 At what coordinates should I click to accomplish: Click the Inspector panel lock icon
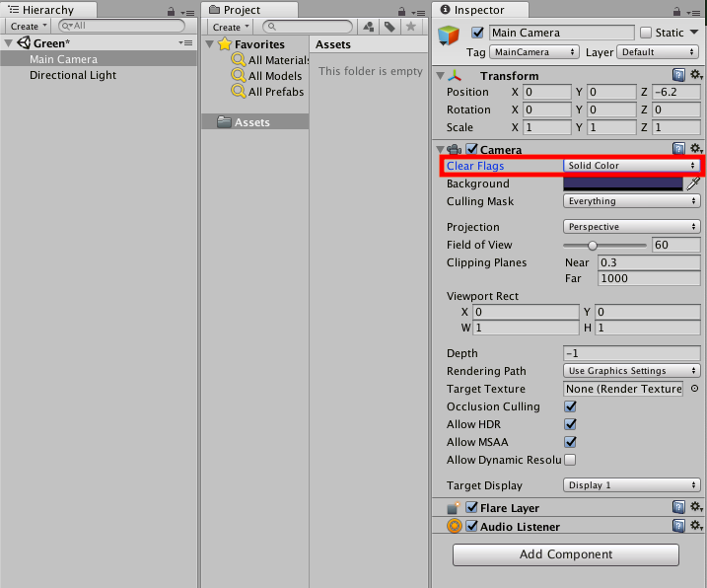pyautogui.click(x=676, y=11)
